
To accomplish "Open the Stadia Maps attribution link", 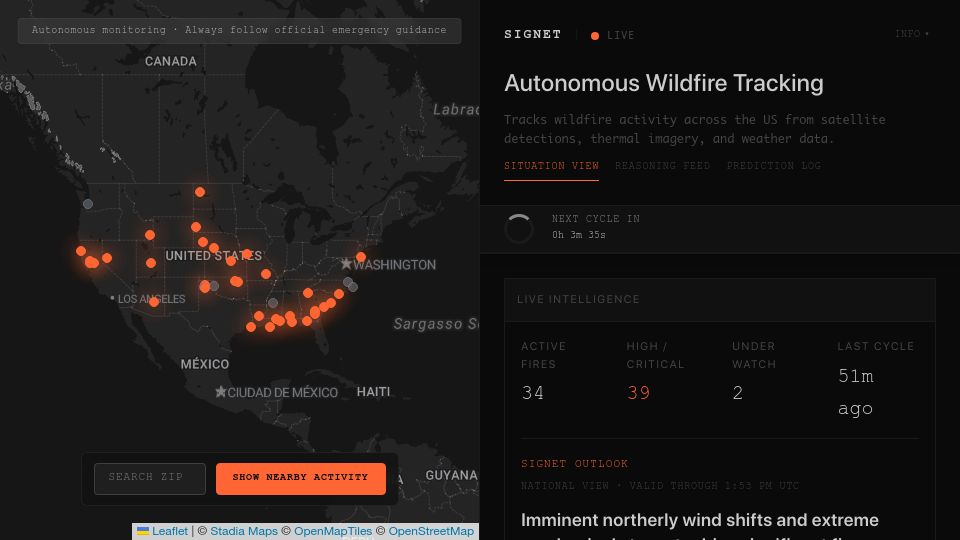I will tap(244, 531).
